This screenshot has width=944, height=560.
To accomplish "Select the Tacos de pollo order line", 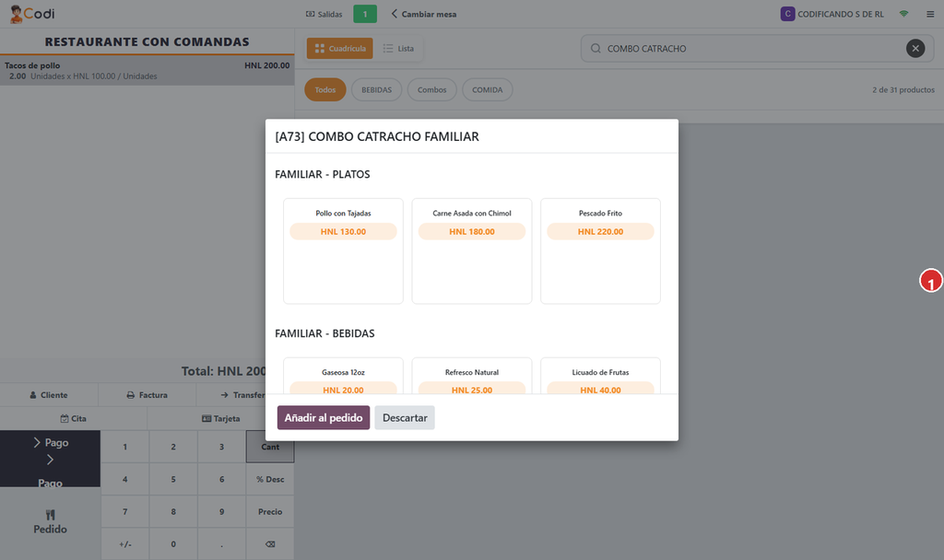I will point(147,70).
